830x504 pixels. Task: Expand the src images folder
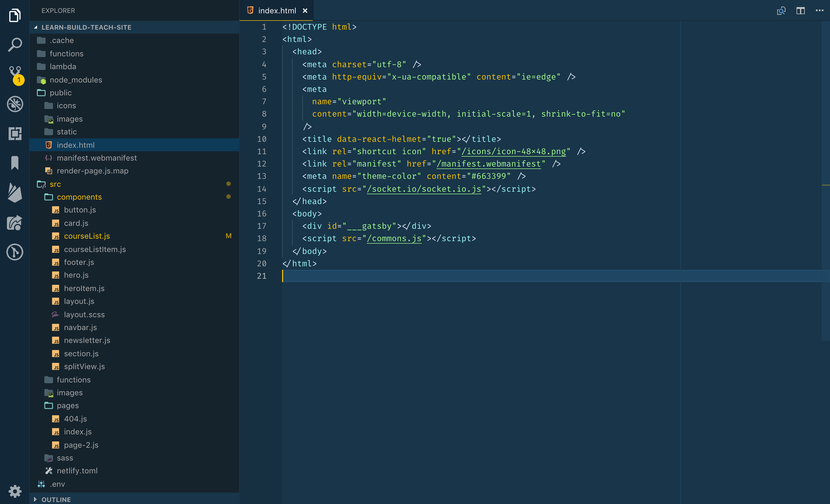tap(134, 393)
